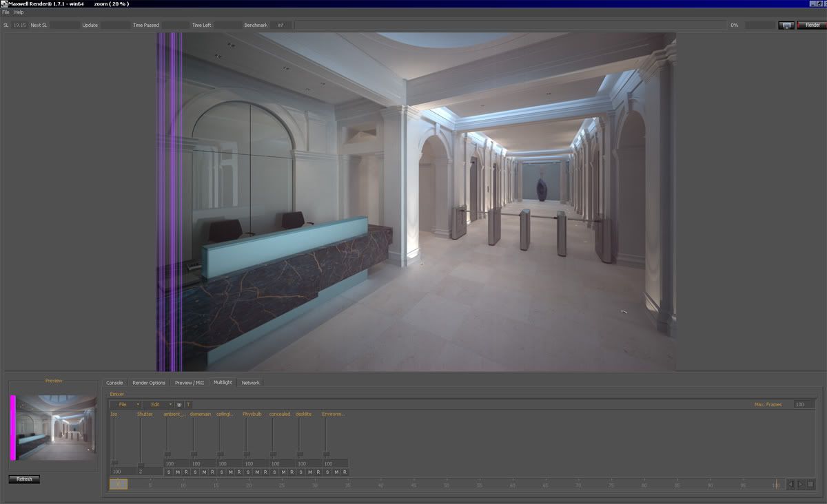Solo the desklite emitter
The height and width of the screenshot is (504, 827).
point(301,472)
